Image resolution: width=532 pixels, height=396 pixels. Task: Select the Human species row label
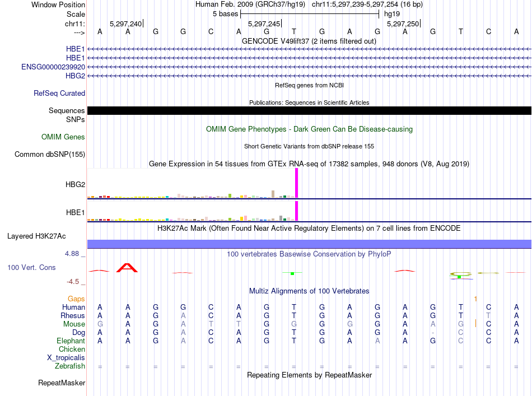[x=73, y=307]
